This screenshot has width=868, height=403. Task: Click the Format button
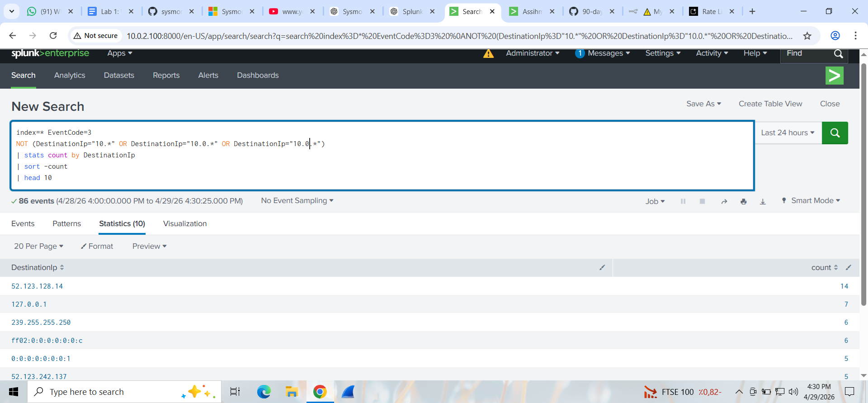coord(97,247)
